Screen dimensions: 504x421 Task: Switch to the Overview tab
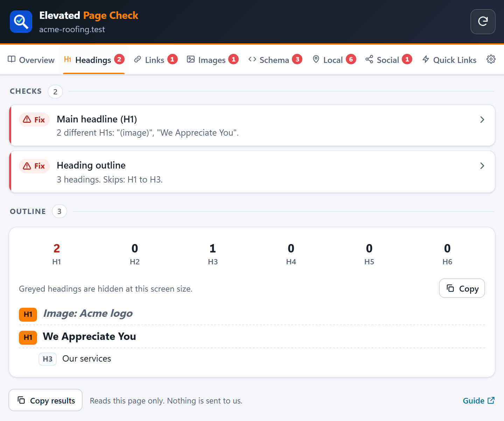pyautogui.click(x=31, y=60)
